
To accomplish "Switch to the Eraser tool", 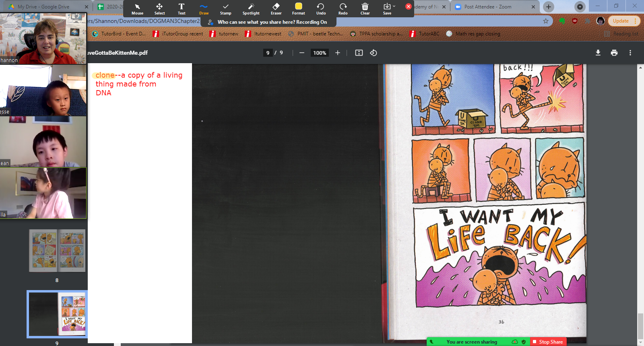I will (276, 8).
